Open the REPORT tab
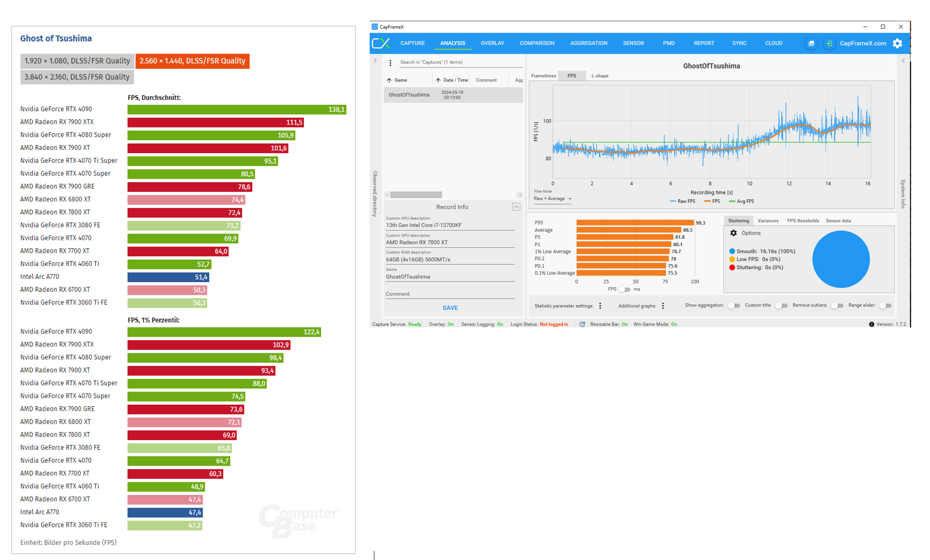The width and height of the screenshot is (930, 560). pos(704,43)
